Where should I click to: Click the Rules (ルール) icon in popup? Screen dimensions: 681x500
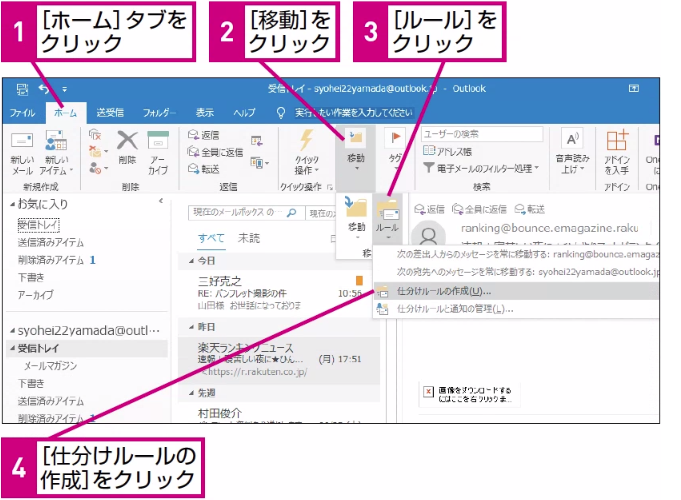[387, 211]
